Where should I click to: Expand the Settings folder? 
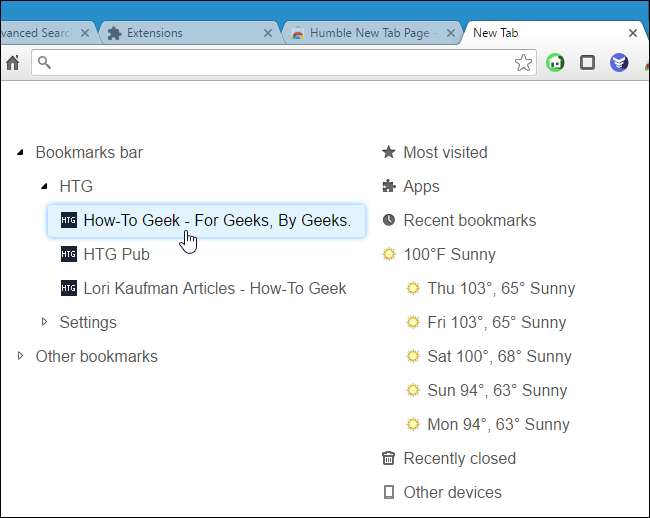44,323
